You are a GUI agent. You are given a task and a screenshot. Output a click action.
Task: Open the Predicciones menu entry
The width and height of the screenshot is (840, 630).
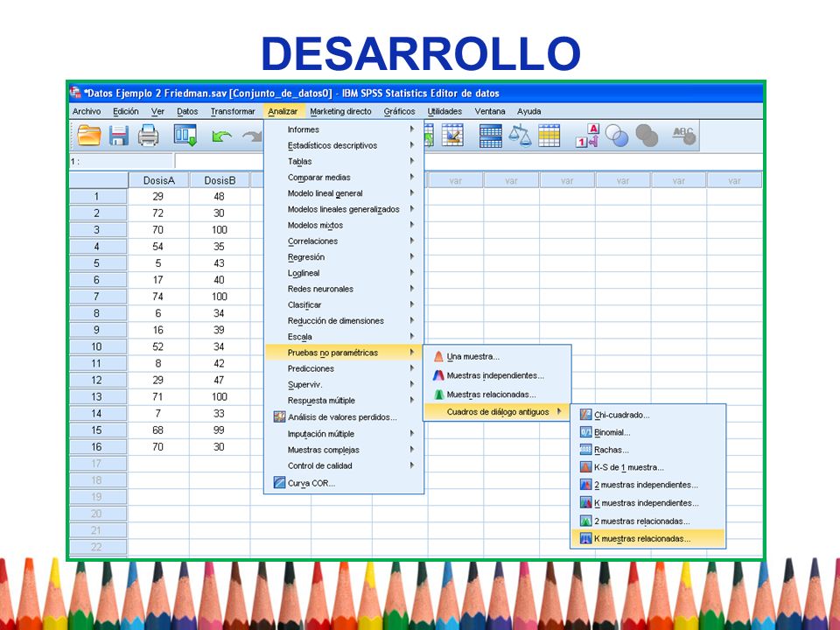344,368
